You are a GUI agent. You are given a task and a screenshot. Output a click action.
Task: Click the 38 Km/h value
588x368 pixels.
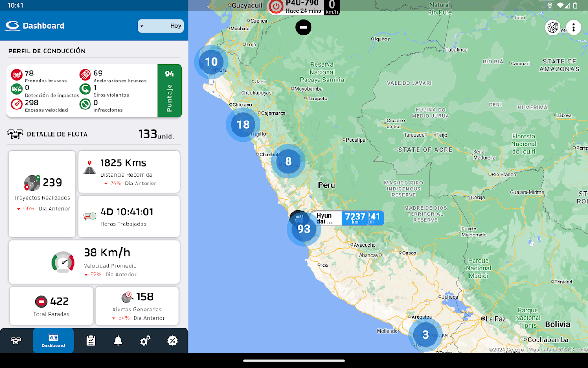(x=107, y=252)
